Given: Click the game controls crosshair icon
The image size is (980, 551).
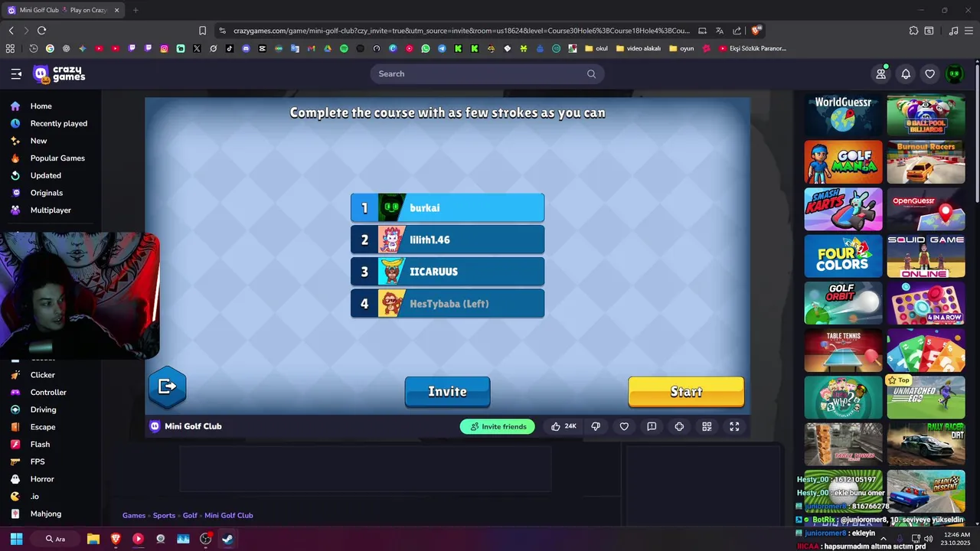Looking at the screenshot, I should tap(679, 426).
